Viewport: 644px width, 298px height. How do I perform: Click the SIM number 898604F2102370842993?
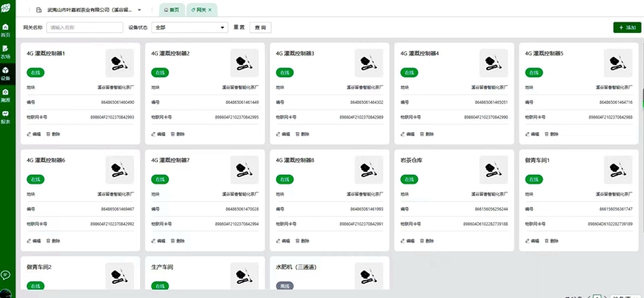[112, 117]
